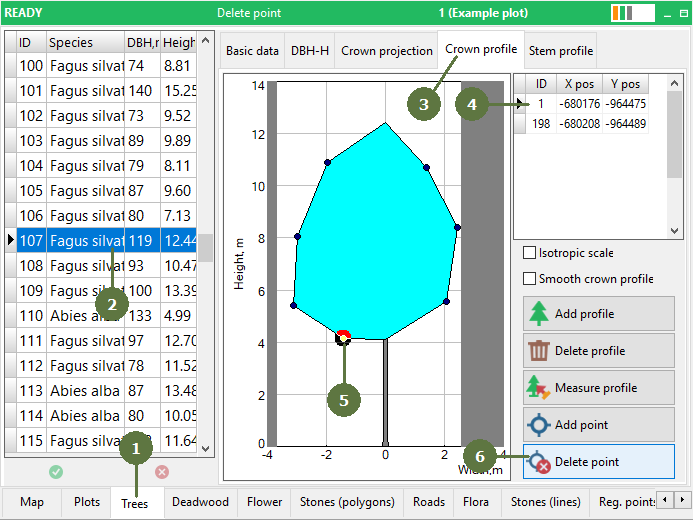Click Delete point button label
693x520 pixels.
[587, 462]
